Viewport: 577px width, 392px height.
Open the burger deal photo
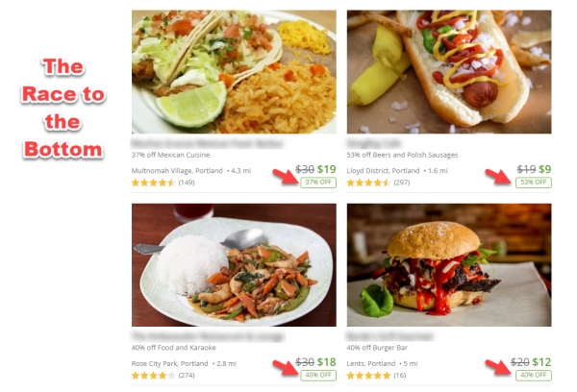449,265
